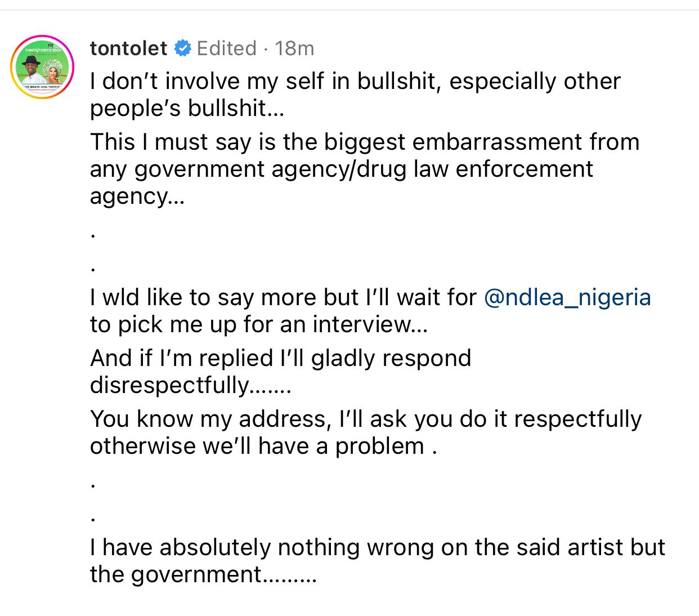This screenshot has width=699, height=616.
Task: Click the line "I have absolutely nothing wrong"
Action: (x=377, y=547)
